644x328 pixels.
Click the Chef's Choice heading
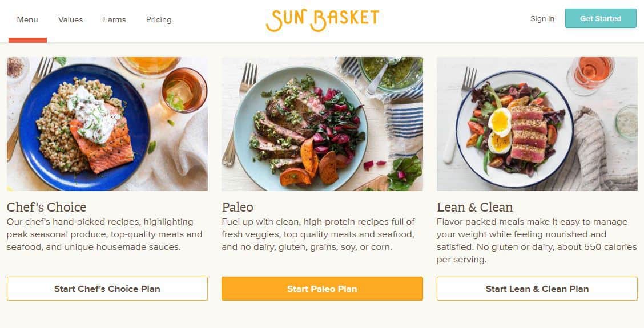click(x=47, y=206)
